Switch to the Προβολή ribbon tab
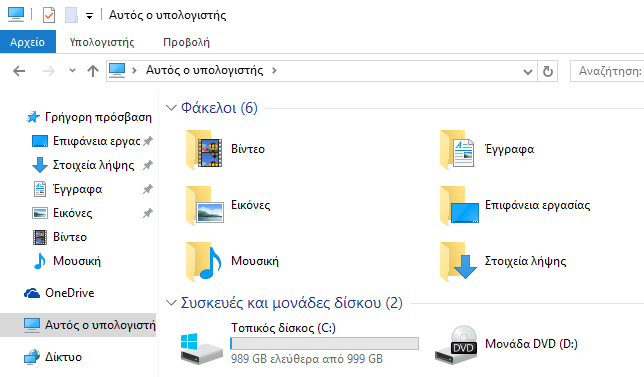Screen dimensions: 644x377 click(186, 42)
